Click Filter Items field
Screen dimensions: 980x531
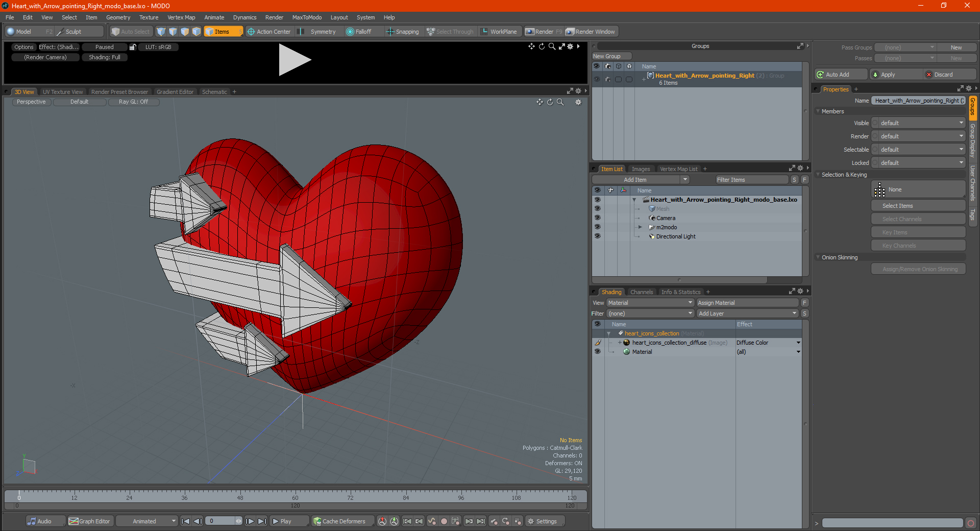point(751,180)
